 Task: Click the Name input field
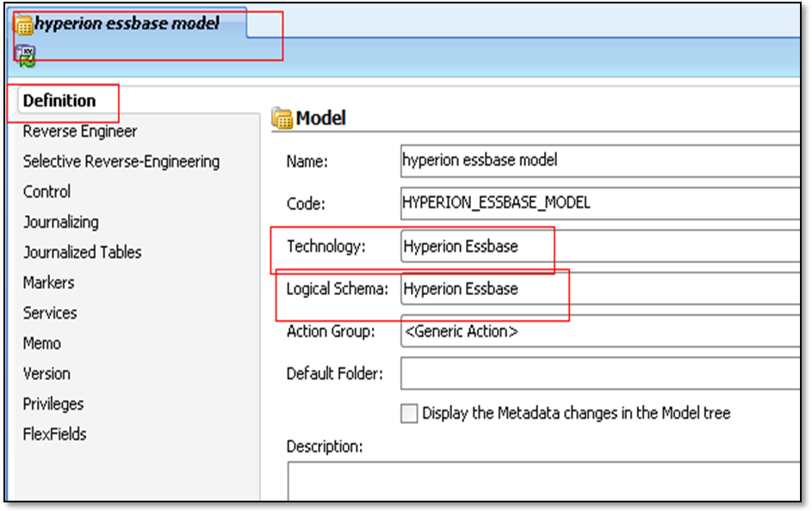point(601,161)
